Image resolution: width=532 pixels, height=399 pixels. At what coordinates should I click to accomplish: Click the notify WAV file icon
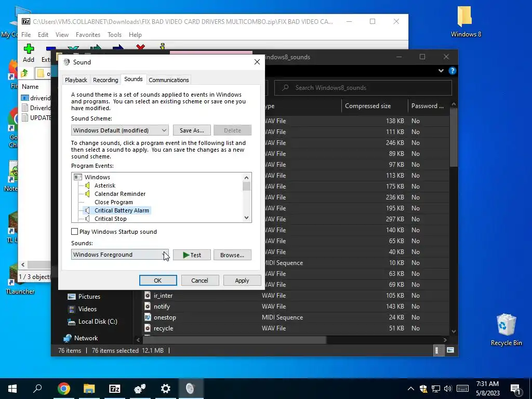click(148, 307)
